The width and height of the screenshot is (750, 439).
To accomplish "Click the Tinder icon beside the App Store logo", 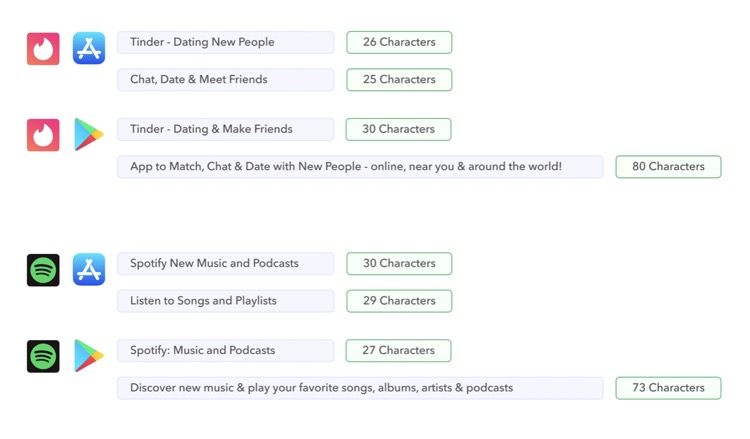I will coord(43,49).
